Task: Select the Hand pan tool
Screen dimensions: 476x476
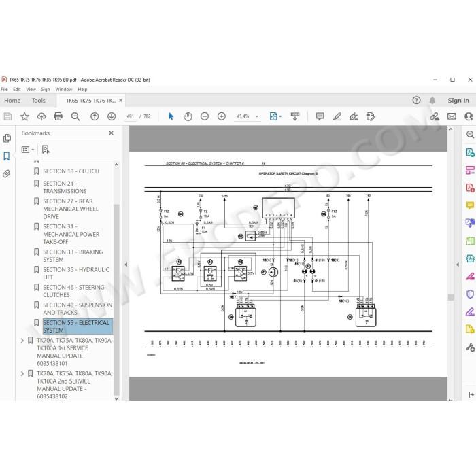Action: pos(188,116)
